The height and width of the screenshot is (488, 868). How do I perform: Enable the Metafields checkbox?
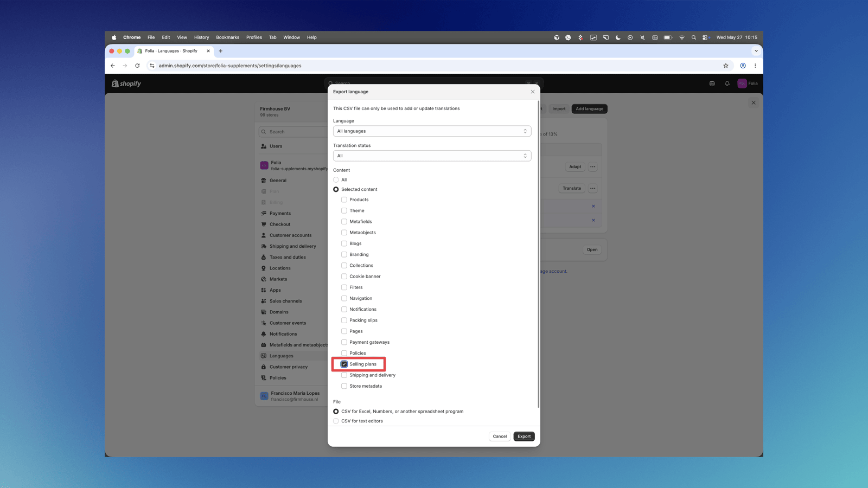click(x=344, y=221)
